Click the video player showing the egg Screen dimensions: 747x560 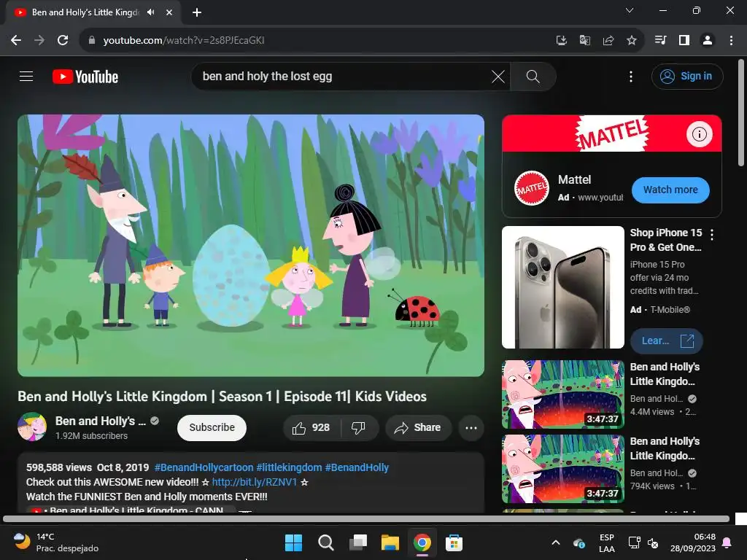point(251,245)
